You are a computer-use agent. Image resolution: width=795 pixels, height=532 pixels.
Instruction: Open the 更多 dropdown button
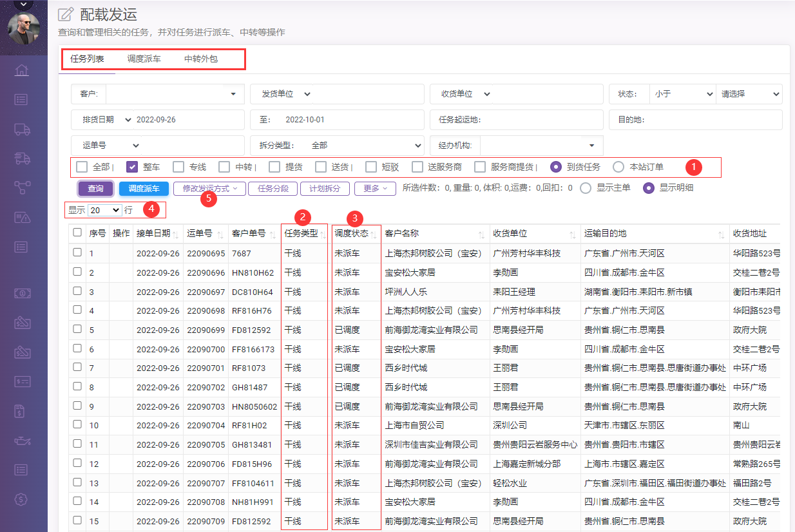pyautogui.click(x=375, y=189)
